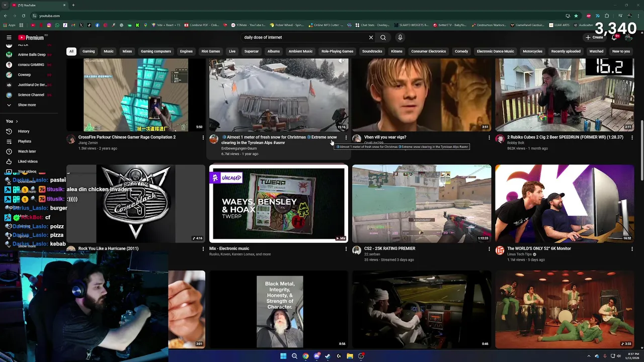This screenshot has height=362, width=644.
Task: Open Playlists in the sidebar
Action: (x=24, y=141)
